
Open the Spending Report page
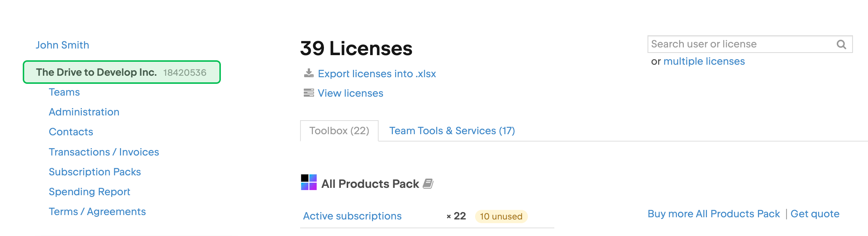(90, 192)
